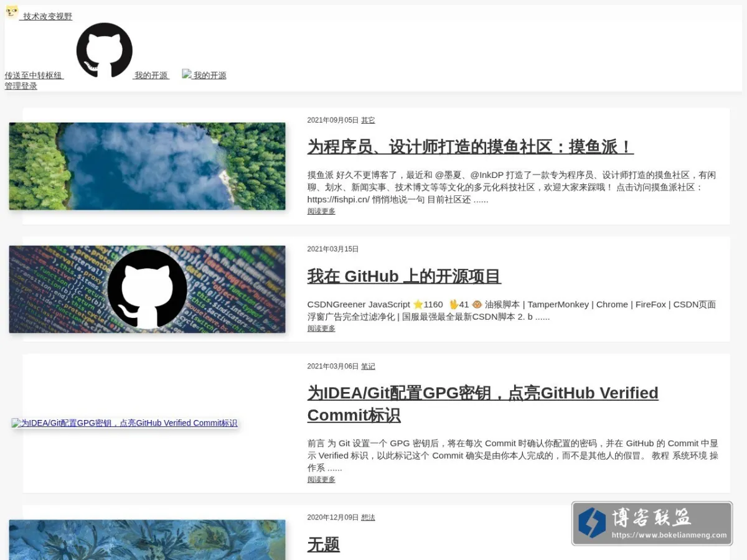Screen dimensions: 747x560
Task: Open GitHub logo thumbnail of the open-source projects post
Action: (147, 289)
